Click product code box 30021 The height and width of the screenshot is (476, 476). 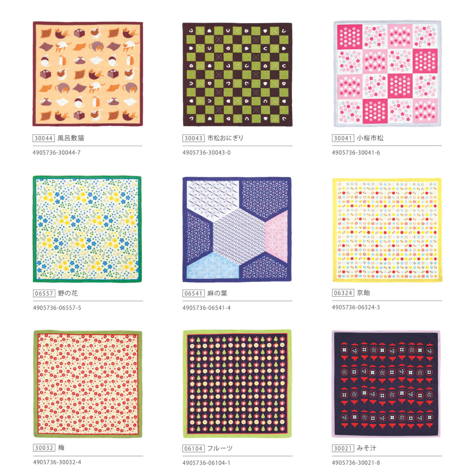[x=343, y=448]
